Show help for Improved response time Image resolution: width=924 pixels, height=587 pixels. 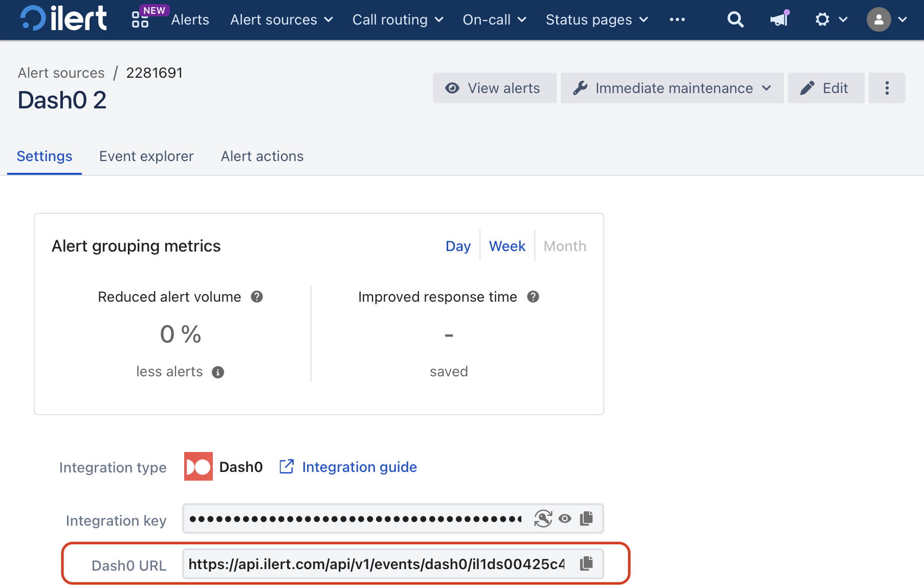(533, 297)
